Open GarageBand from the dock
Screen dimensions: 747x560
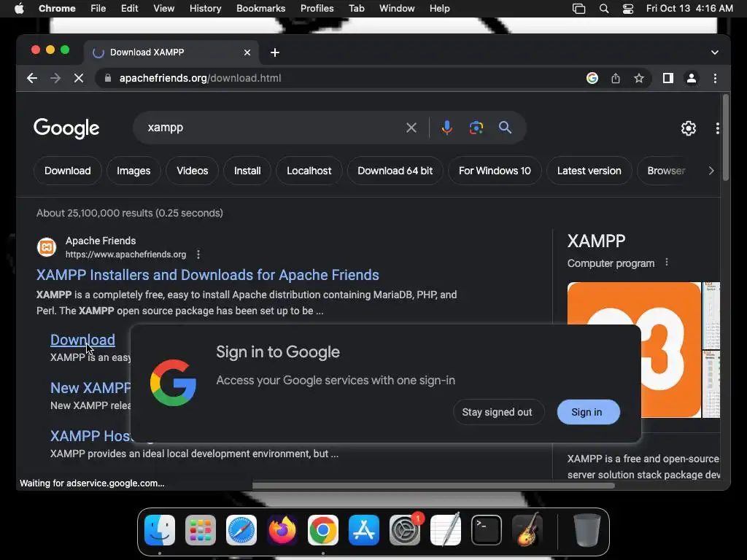[x=527, y=530]
